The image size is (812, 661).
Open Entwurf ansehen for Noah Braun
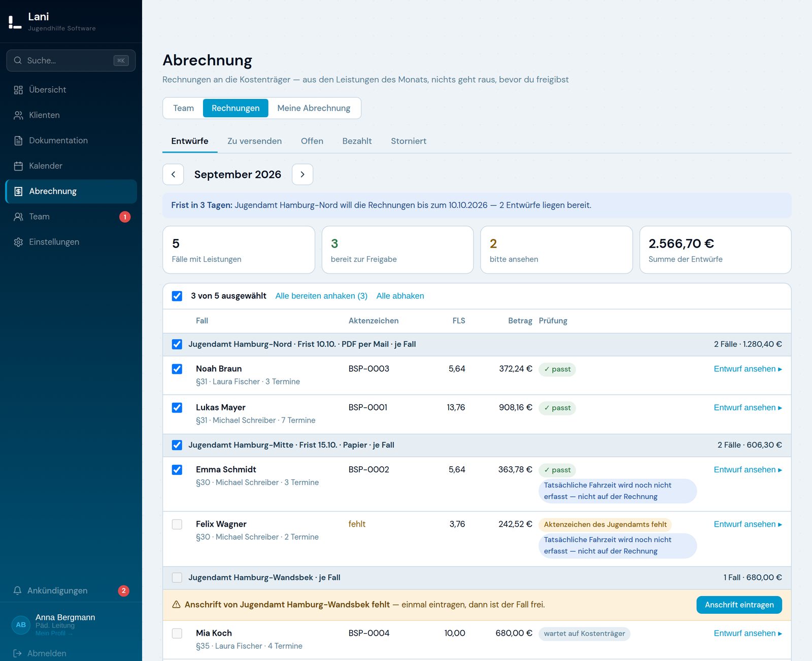click(748, 369)
